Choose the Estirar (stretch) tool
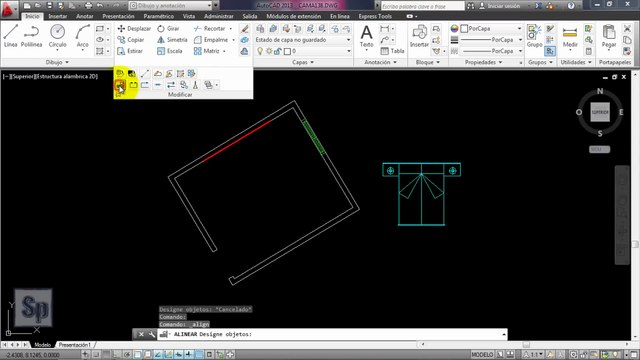This screenshot has width=640, height=360. pyautogui.click(x=130, y=51)
